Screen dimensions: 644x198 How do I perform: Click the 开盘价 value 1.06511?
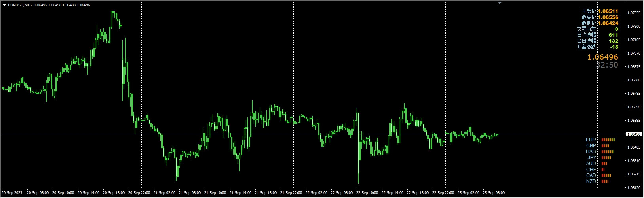pos(608,11)
